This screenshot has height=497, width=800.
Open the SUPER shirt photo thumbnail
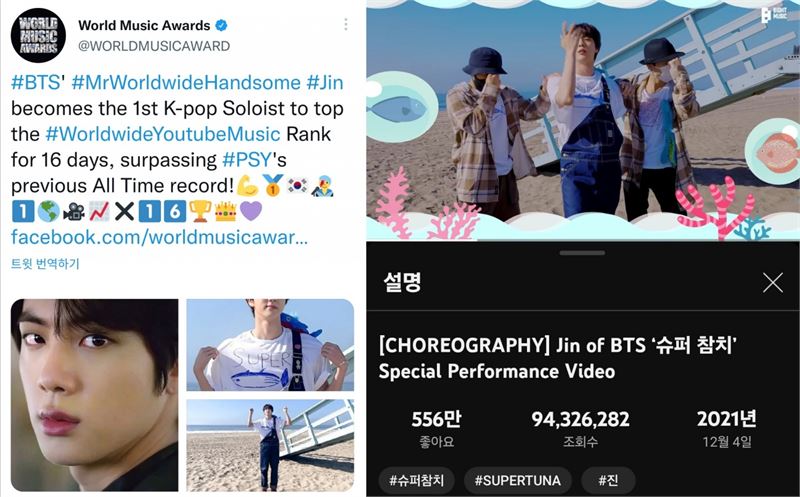(270, 345)
